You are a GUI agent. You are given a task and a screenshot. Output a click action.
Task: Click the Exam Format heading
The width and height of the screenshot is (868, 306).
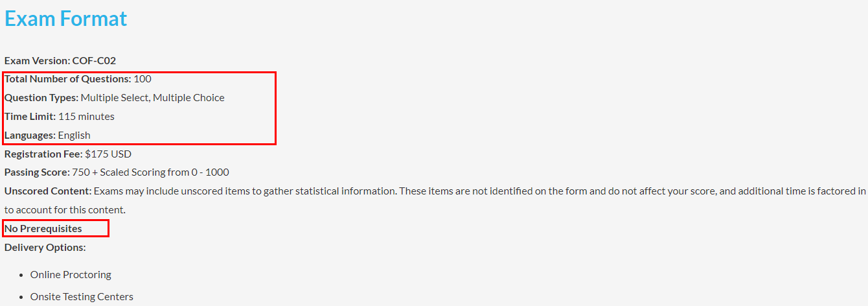coord(65,19)
